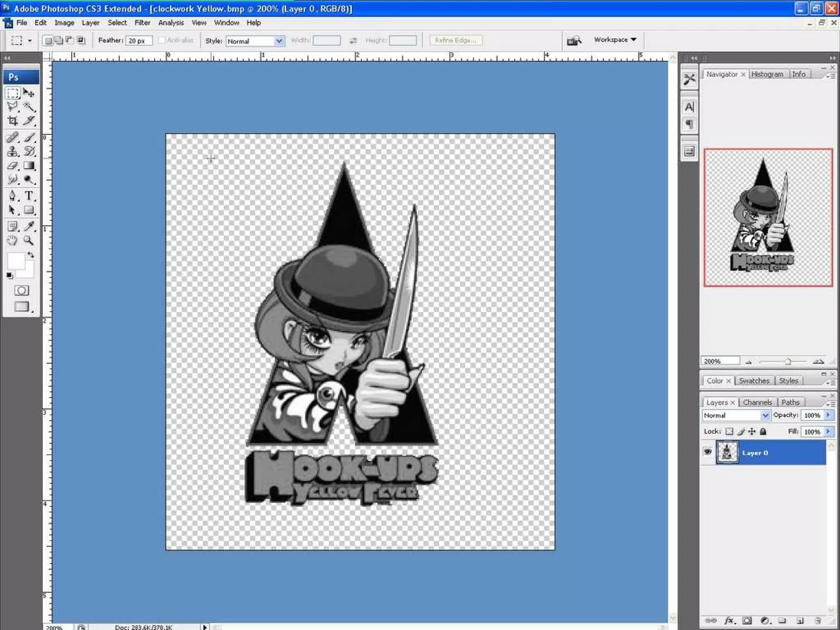Select the Zoom magnifier tool

point(29,240)
